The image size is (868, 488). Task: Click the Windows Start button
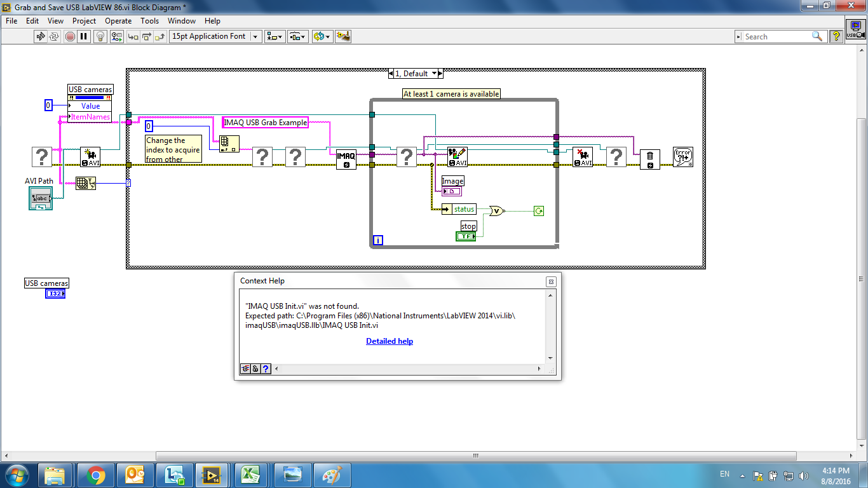[16, 475]
